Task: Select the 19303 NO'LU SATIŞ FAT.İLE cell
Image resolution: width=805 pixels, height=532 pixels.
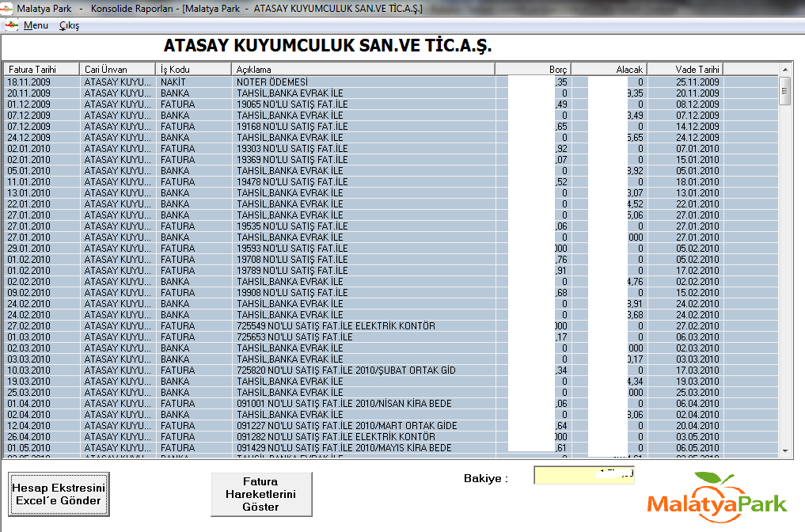Action: [x=363, y=148]
